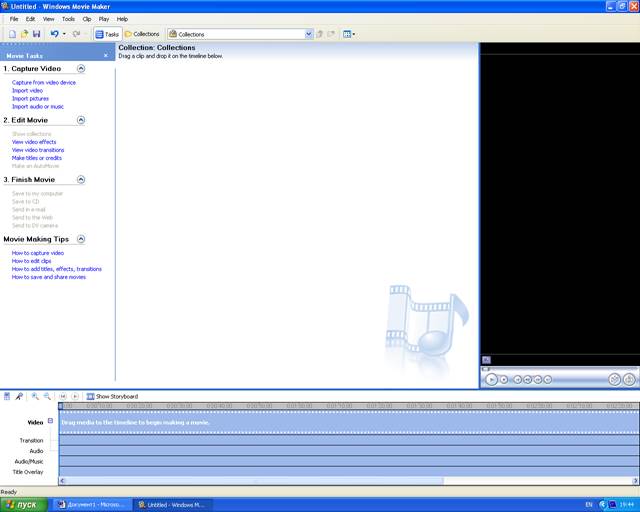
Task: Click the preview monitor Stop button
Action: [504, 380]
